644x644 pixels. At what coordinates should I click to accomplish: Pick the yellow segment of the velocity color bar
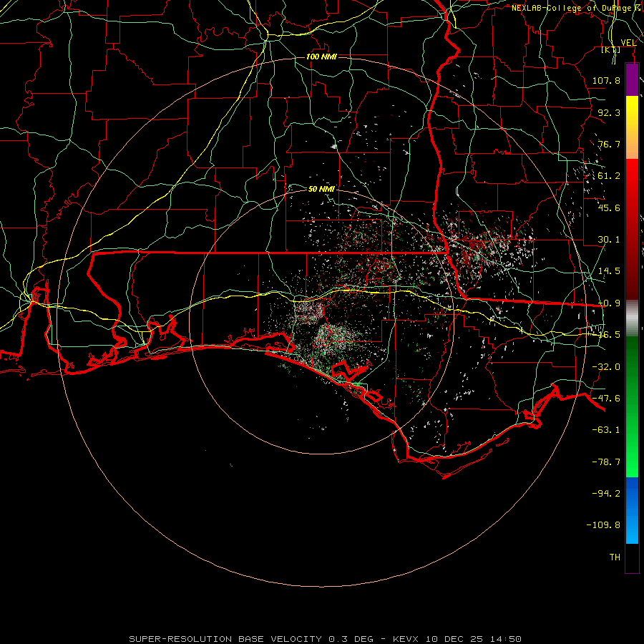click(632, 111)
